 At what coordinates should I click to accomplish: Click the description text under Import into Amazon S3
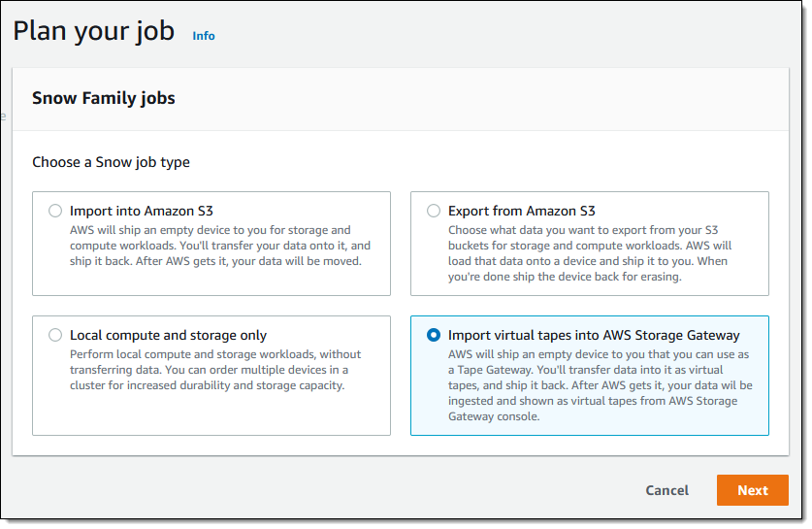pyautogui.click(x=220, y=246)
